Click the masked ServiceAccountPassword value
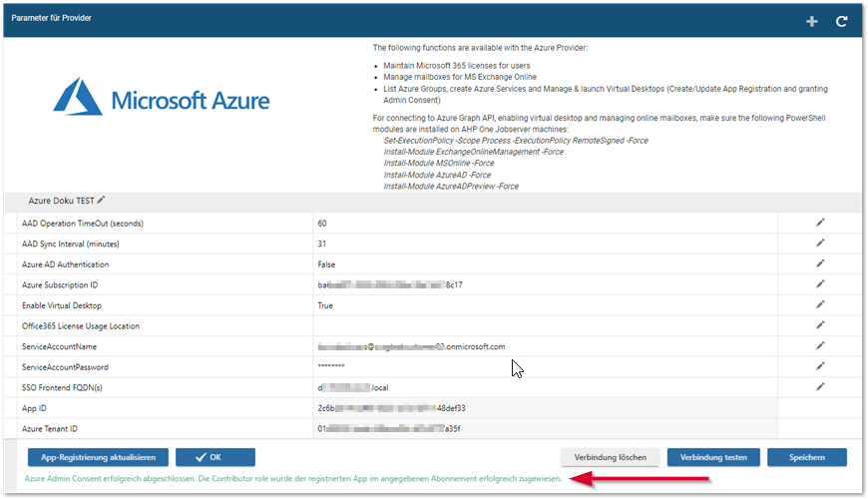The image size is (868, 499). (331, 366)
